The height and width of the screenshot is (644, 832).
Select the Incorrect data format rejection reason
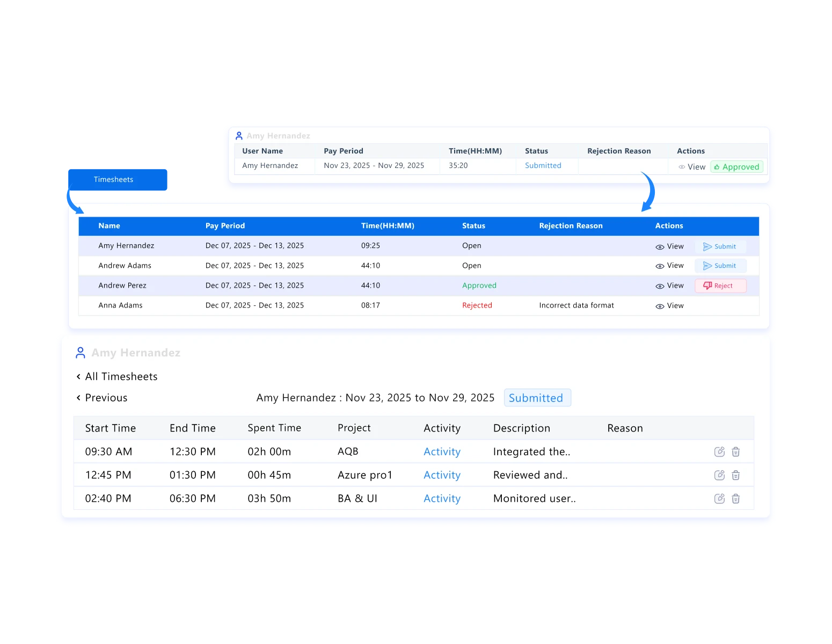pos(576,305)
